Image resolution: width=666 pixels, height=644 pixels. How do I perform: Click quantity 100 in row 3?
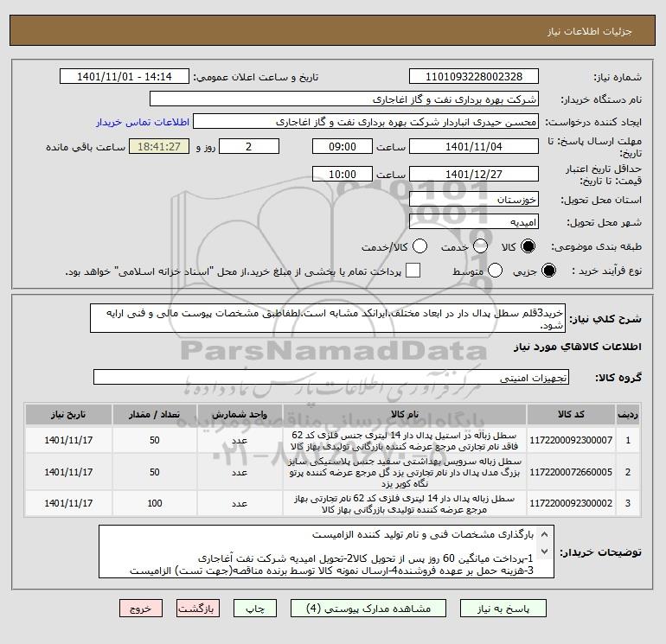click(x=154, y=503)
